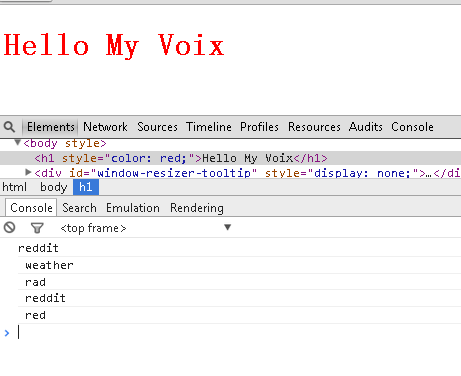Viewport: 461px width, 376px height.
Task: Click the 'color: red;' style attribute value
Action: [x=148, y=158]
